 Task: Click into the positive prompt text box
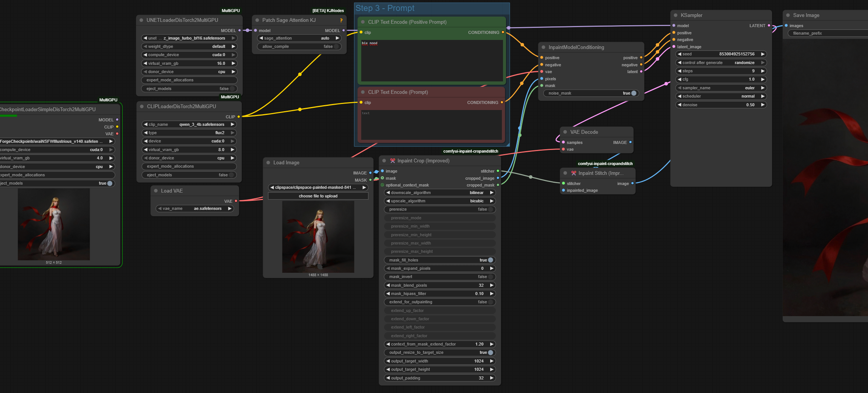432,60
